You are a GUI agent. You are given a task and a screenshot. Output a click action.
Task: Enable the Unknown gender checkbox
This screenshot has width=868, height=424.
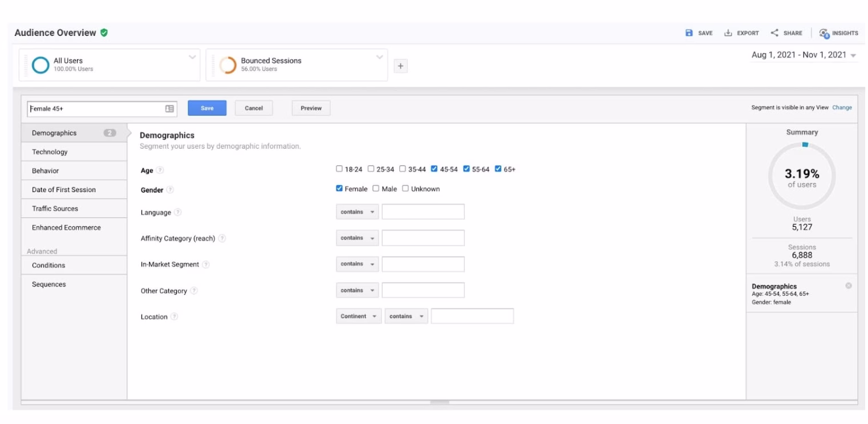405,188
